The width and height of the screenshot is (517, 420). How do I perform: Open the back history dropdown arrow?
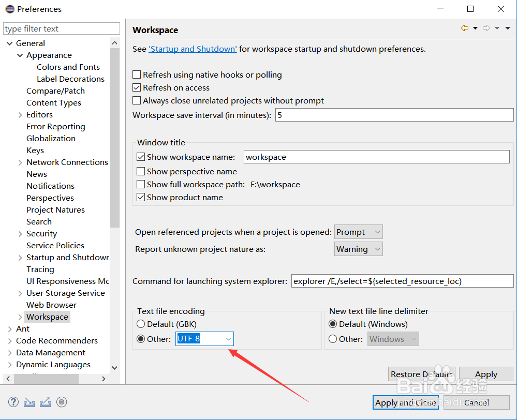(x=475, y=28)
